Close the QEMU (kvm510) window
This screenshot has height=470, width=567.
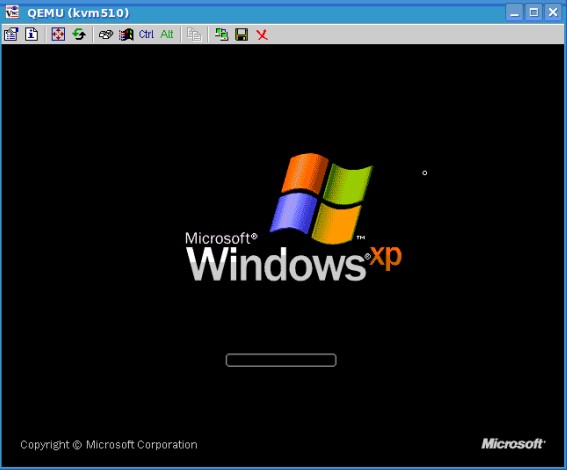pyautogui.click(x=553, y=13)
